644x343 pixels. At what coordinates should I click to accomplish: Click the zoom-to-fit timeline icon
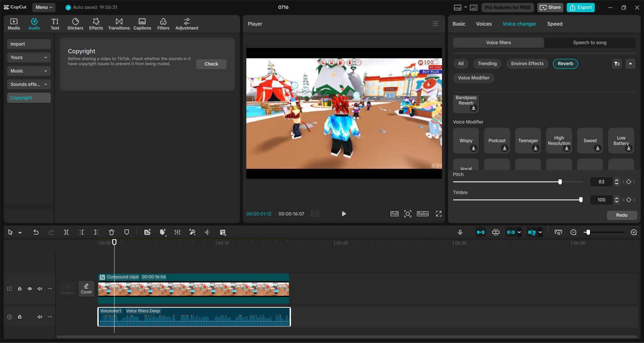pos(558,232)
